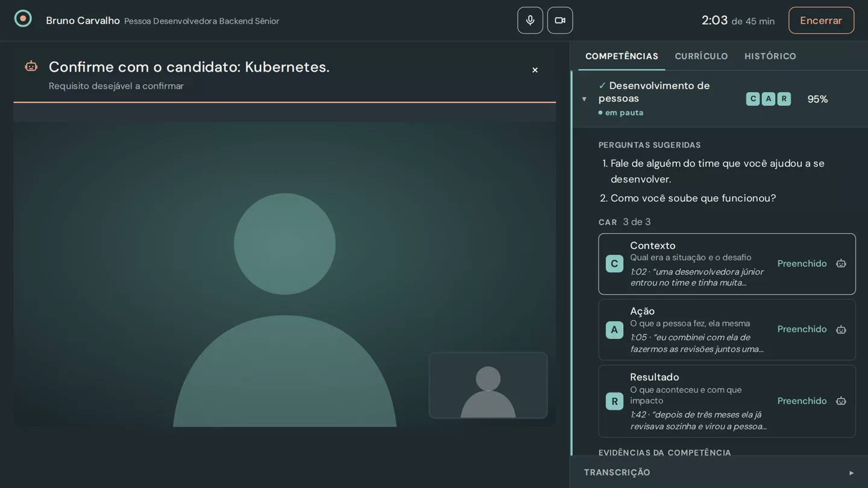Click the robot icon on Resultado row
Screen dimensions: 868x488
pyautogui.click(x=841, y=401)
